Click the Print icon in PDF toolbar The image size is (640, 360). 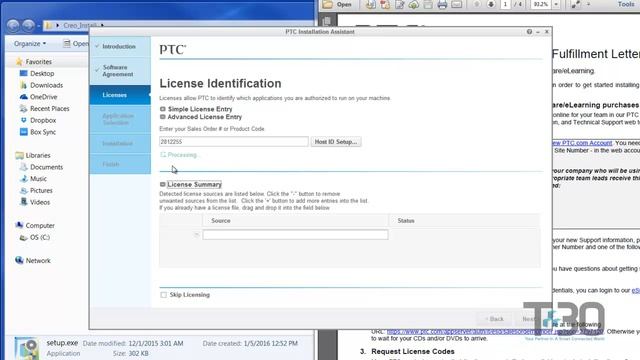point(442,4)
